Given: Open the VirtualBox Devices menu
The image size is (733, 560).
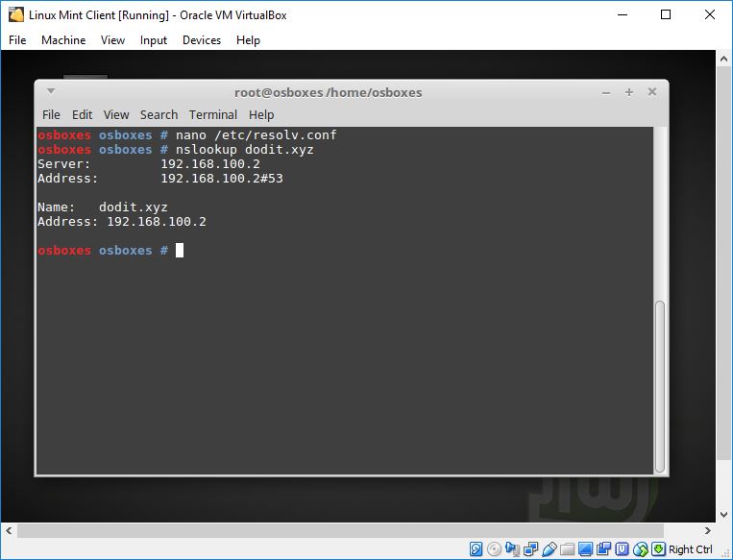Looking at the screenshot, I should [x=202, y=40].
